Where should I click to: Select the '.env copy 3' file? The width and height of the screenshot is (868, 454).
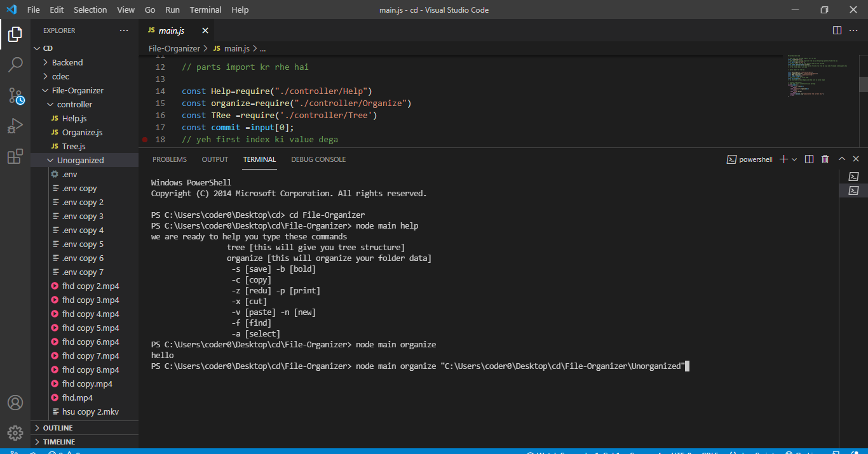pos(83,216)
